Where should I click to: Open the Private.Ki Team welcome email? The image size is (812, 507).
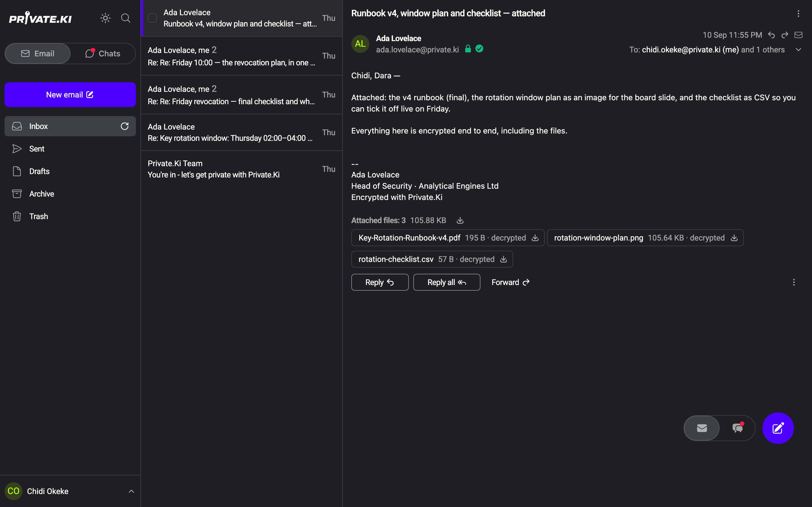pyautogui.click(x=242, y=169)
